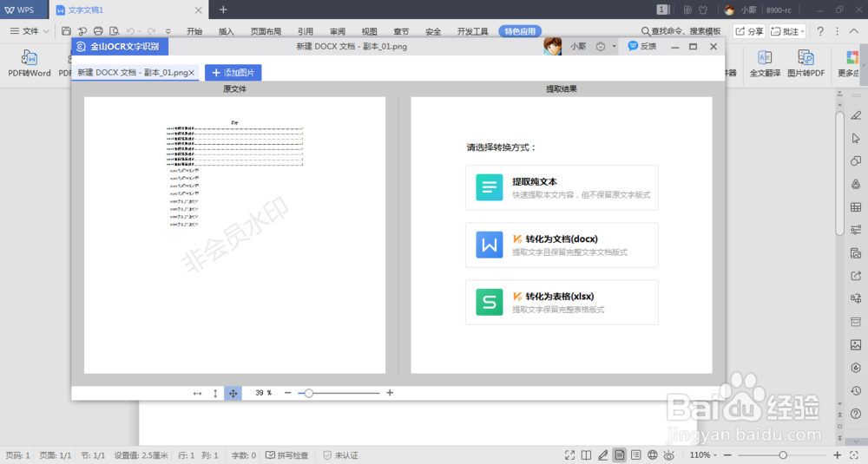Click the original file preview thumbnail
868x464 pixels.
234,235
